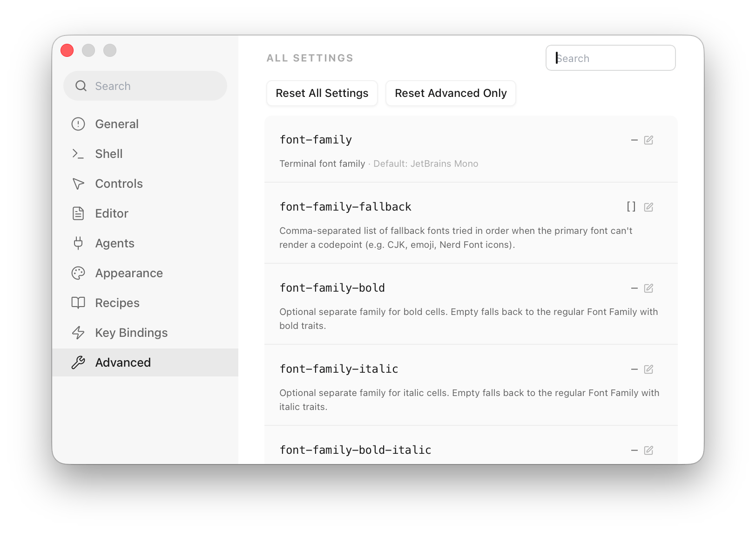Click the Controls cursor icon
The width and height of the screenshot is (756, 533).
(x=78, y=184)
